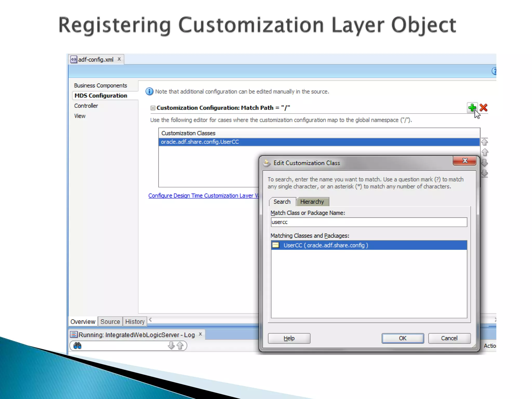Click the blue help icon in editor header
Image resolution: width=532 pixels, height=399 pixels.
pos(494,71)
